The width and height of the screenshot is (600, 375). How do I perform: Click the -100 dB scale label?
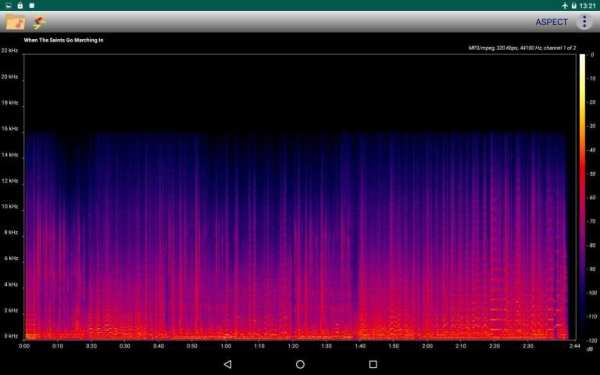pyautogui.click(x=592, y=293)
